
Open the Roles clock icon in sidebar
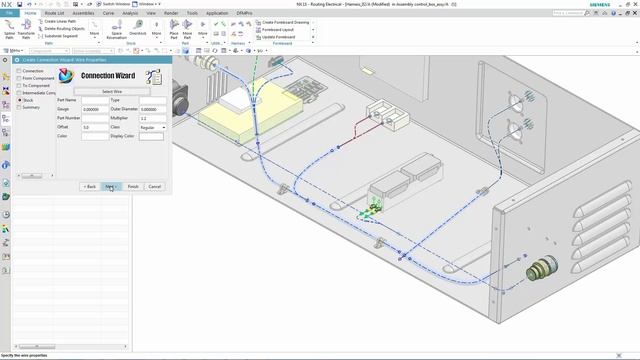point(6,215)
